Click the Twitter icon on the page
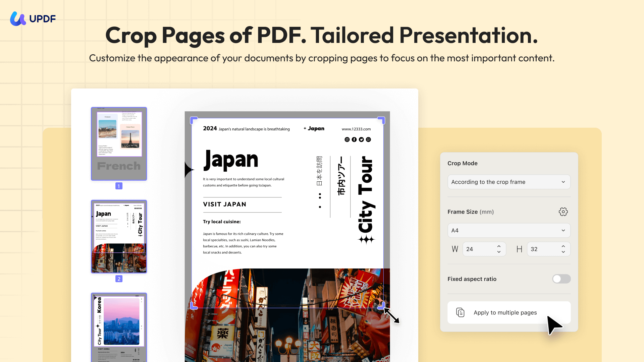This screenshot has width=644, height=362. 361,139
